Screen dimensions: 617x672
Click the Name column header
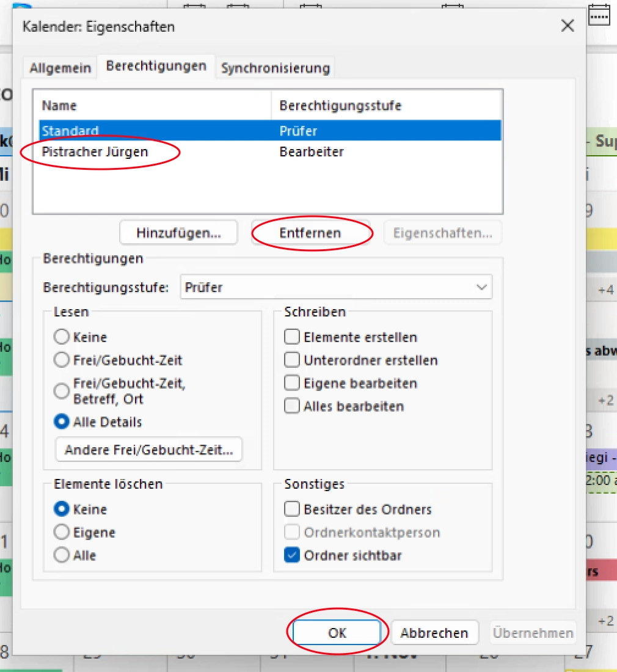[59, 106]
